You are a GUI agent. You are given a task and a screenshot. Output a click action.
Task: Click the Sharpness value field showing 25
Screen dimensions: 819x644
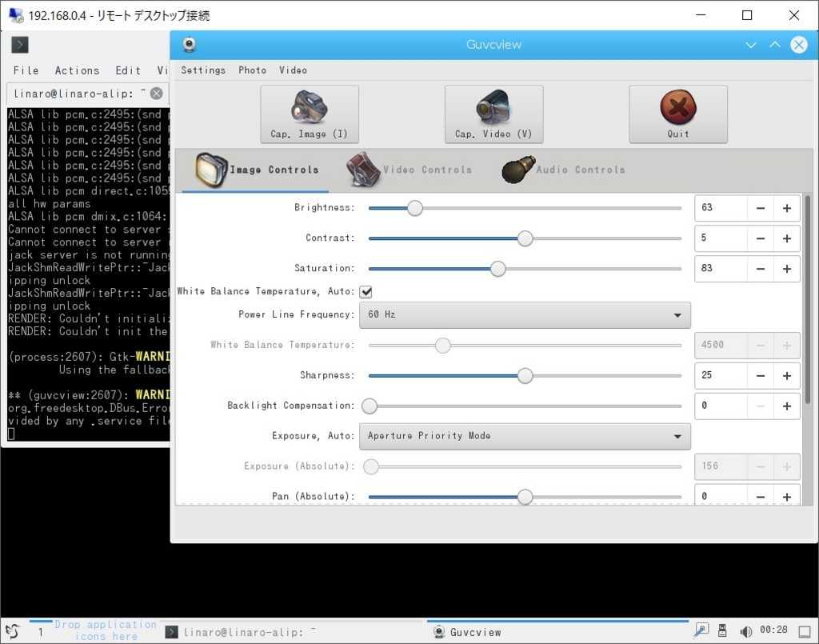click(x=721, y=375)
